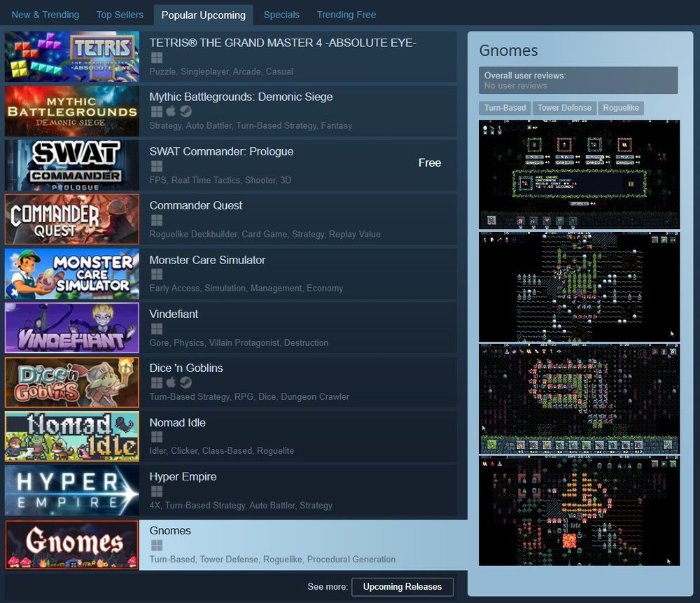Click the Windows icon under SWAT Commander: Prologue
The width and height of the screenshot is (700, 603).
tap(157, 166)
